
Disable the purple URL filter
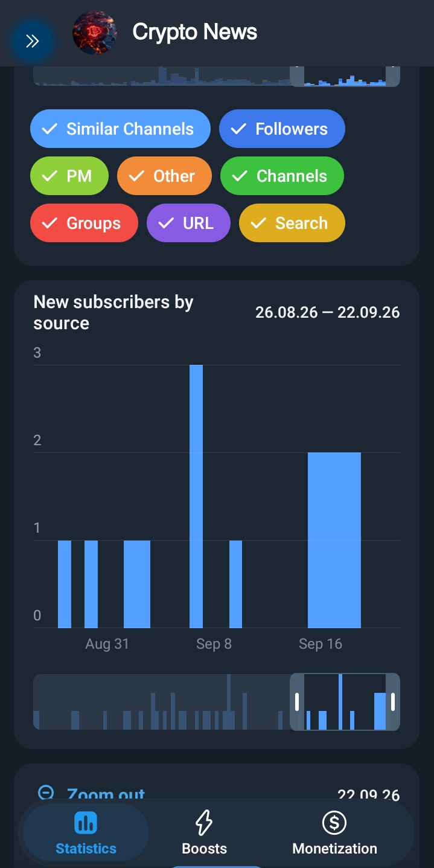tap(188, 223)
